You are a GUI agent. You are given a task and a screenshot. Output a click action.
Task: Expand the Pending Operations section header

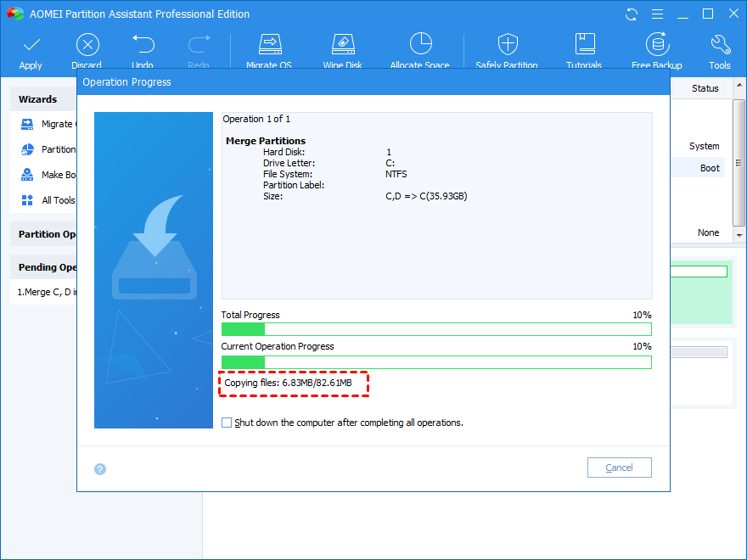tap(43, 267)
